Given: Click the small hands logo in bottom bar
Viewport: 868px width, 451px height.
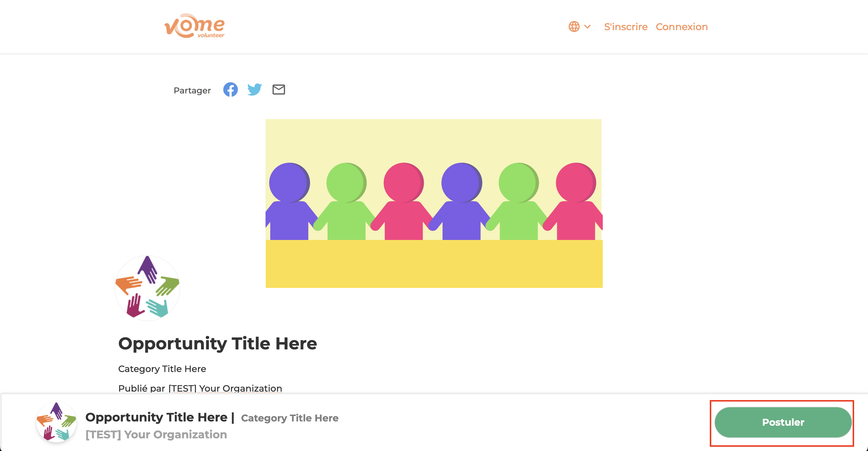Looking at the screenshot, I should pos(56,422).
